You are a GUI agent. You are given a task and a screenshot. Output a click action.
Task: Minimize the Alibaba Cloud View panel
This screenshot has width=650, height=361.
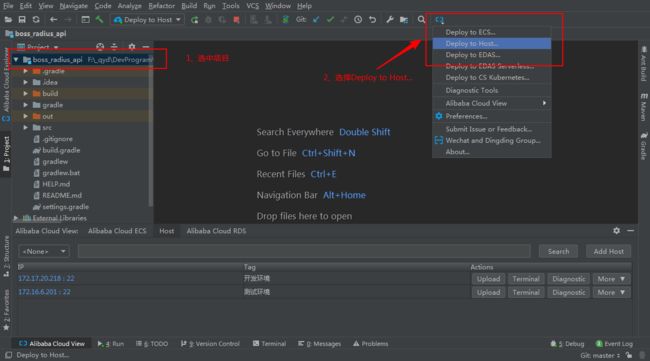(x=631, y=231)
